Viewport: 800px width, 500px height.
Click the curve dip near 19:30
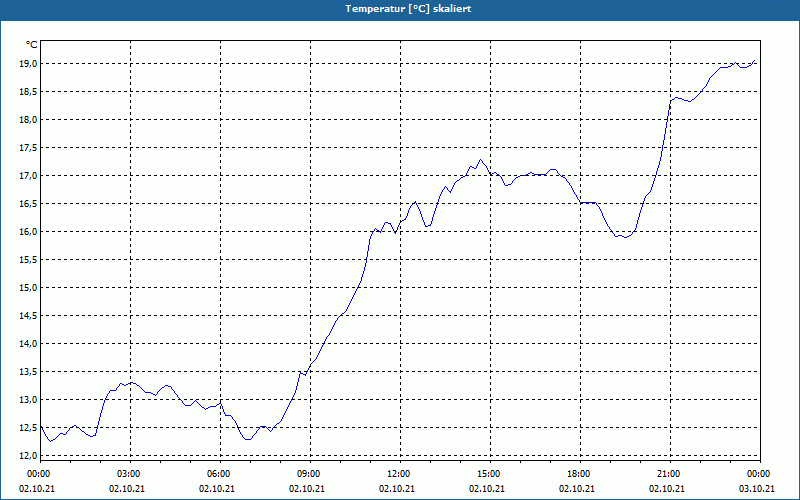tap(626, 237)
